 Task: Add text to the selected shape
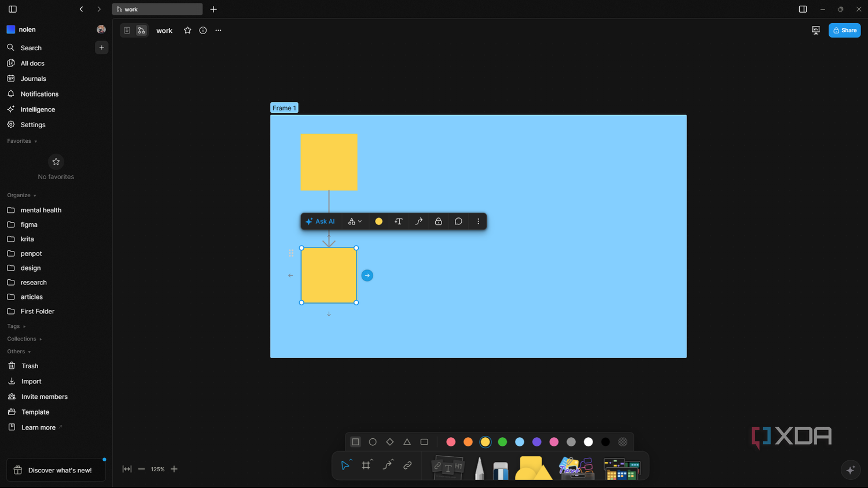click(399, 221)
